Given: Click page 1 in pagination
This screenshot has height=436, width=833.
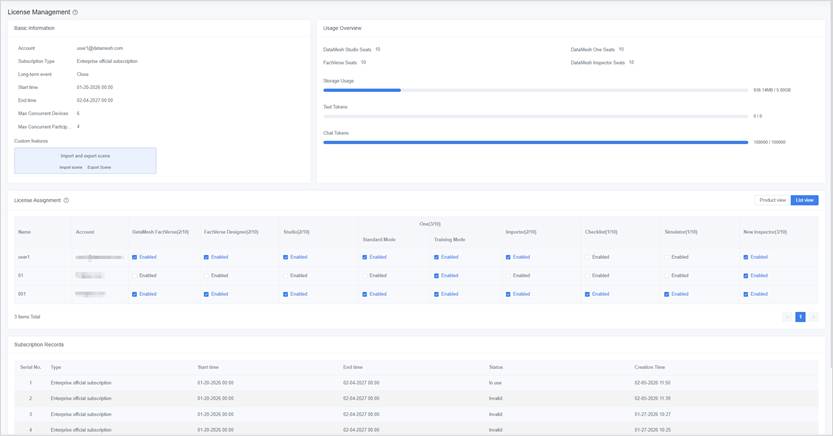Looking at the screenshot, I should click(800, 317).
